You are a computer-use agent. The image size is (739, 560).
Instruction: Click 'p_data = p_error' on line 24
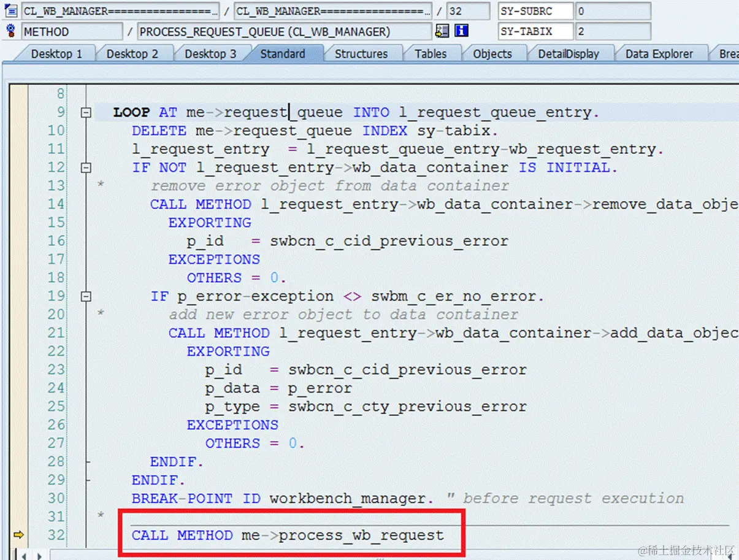tap(279, 388)
